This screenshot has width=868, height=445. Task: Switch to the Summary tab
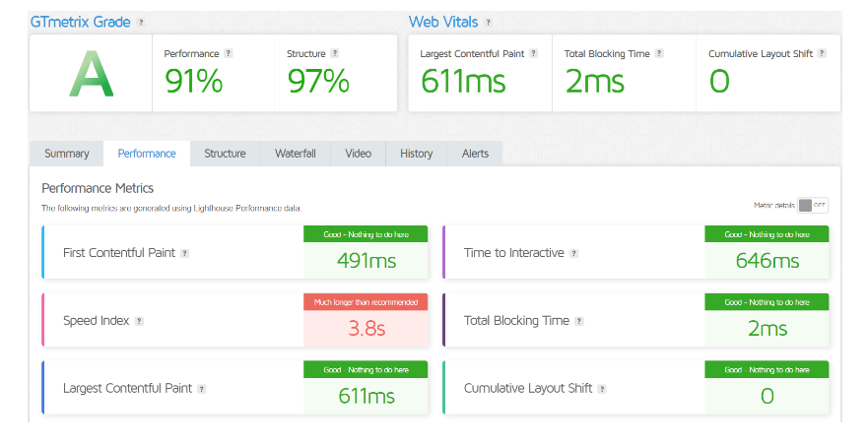(66, 154)
